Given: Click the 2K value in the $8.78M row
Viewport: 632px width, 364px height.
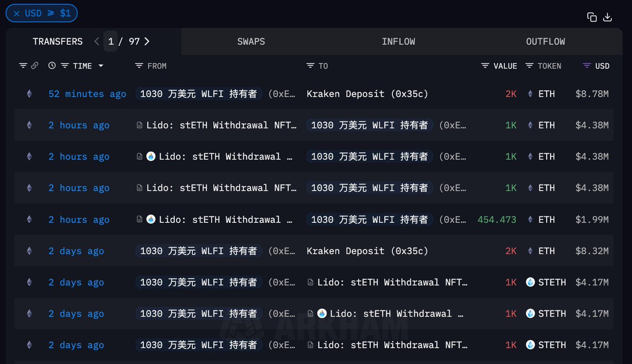Looking at the screenshot, I should click(x=511, y=94).
